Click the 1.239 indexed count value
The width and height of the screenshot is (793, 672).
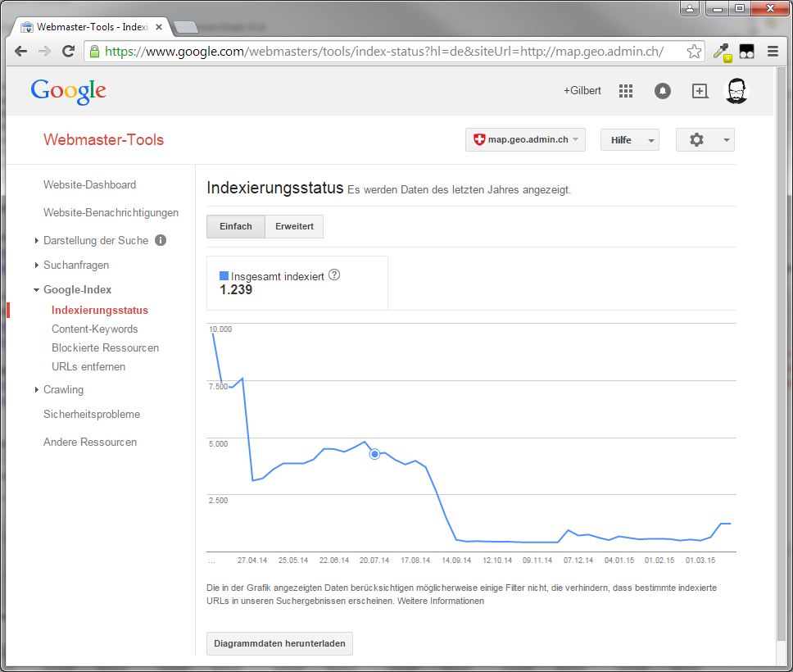point(236,290)
